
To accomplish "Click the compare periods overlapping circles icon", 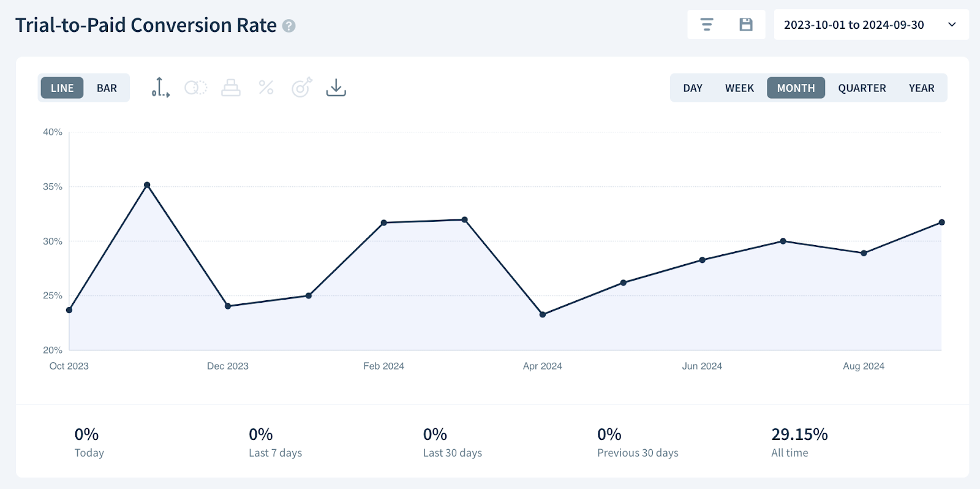I will click(196, 88).
